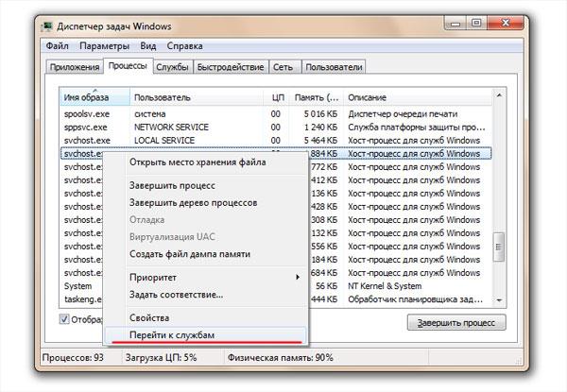The height and width of the screenshot is (392, 567).
Task: Open the Параметры menu
Action: pos(104,46)
